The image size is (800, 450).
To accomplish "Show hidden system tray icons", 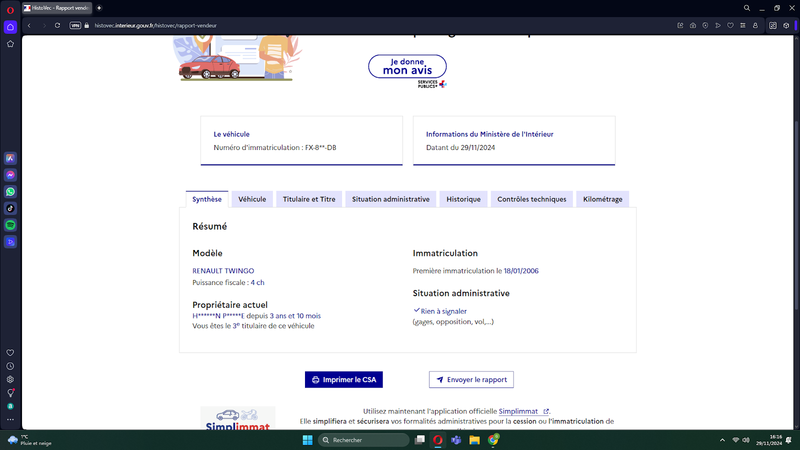I will point(722,440).
